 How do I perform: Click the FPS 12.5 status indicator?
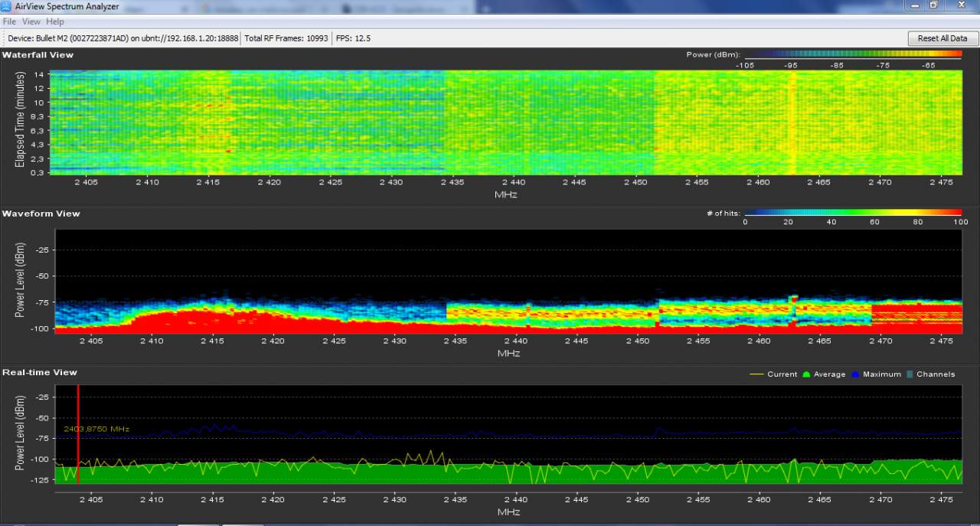pyautogui.click(x=353, y=38)
